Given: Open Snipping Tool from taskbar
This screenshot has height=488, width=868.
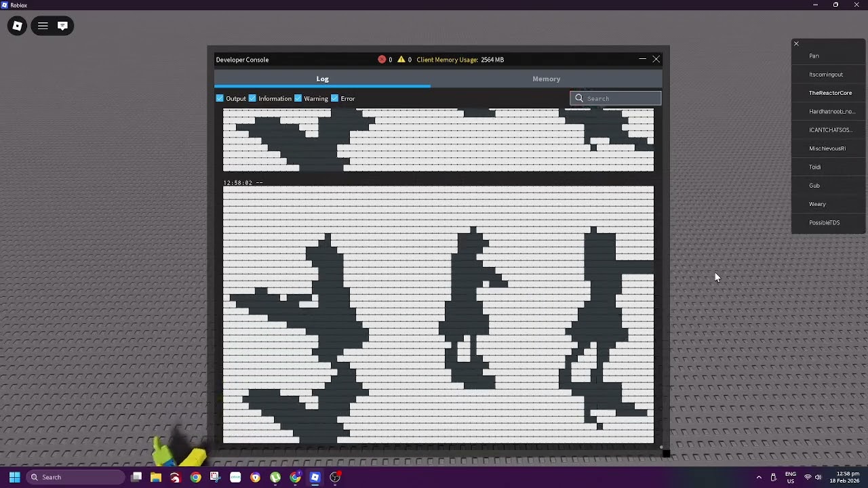Looking at the screenshot, I should [215, 477].
